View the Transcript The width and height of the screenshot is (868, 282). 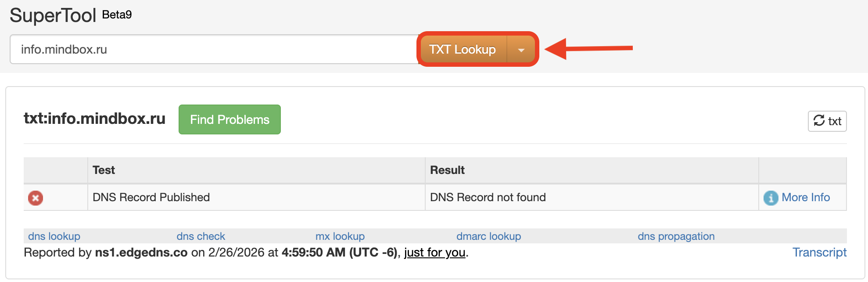point(820,252)
